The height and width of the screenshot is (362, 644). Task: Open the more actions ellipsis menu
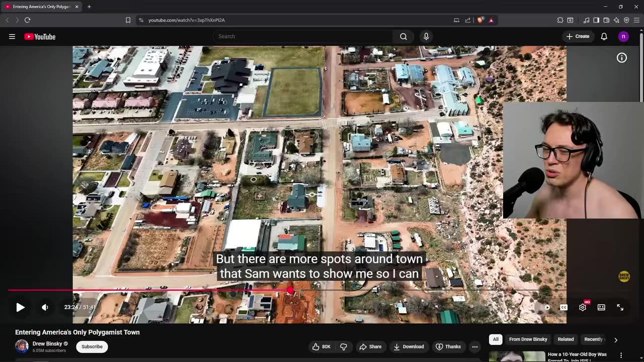click(x=475, y=346)
